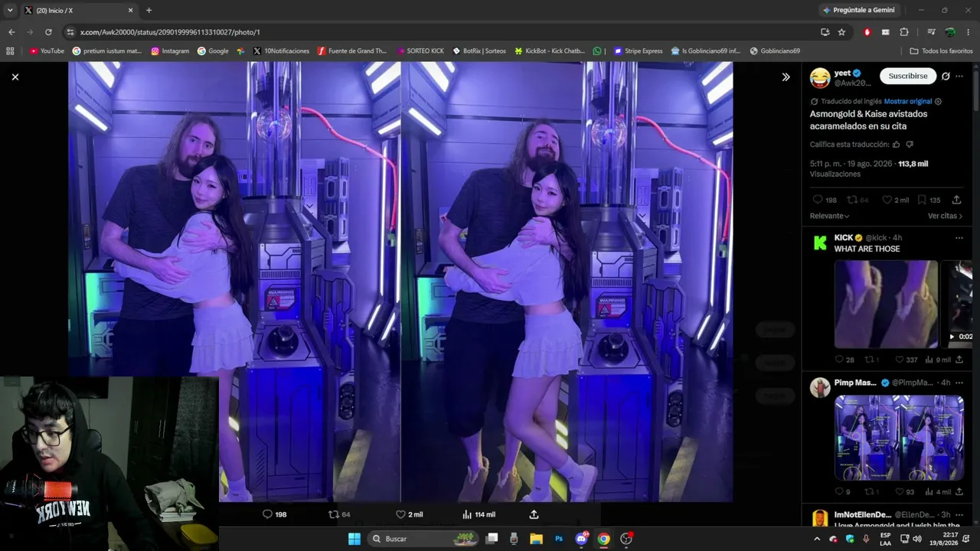Open the image in Pimp Mas's reply

tap(899, 438)
